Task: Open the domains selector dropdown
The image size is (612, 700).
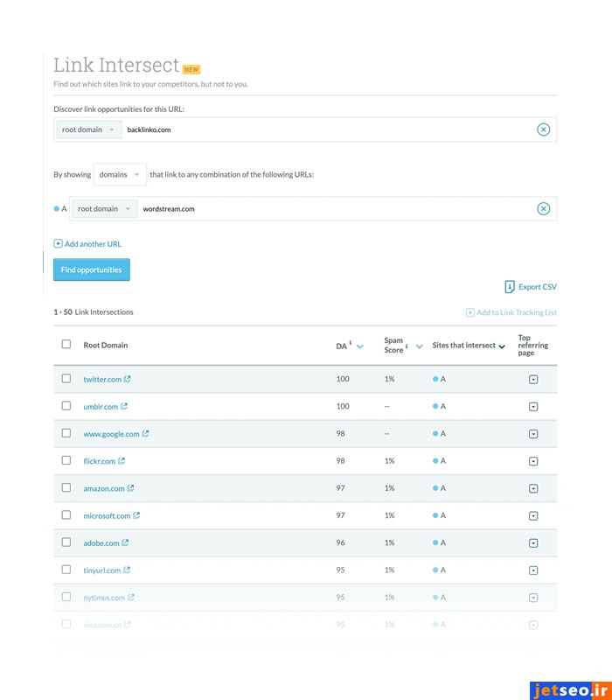Action: pos(120,174)
